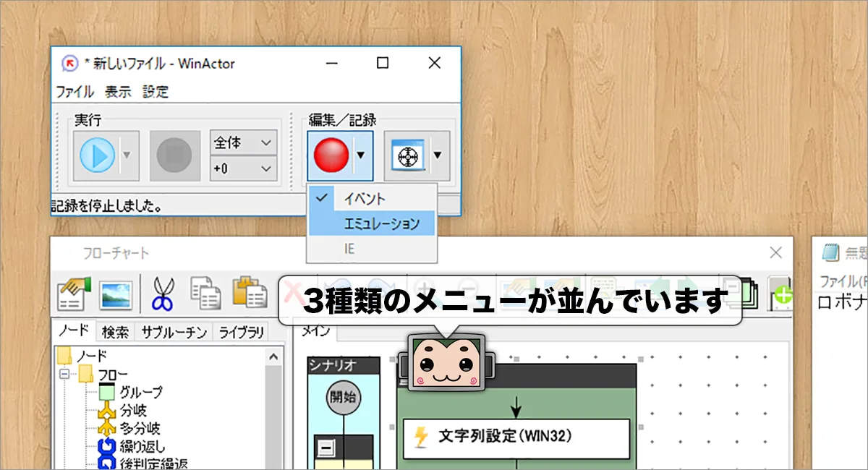Select the 多分岐 node in tree
868x470 pixels.
(x=140, y=430)
